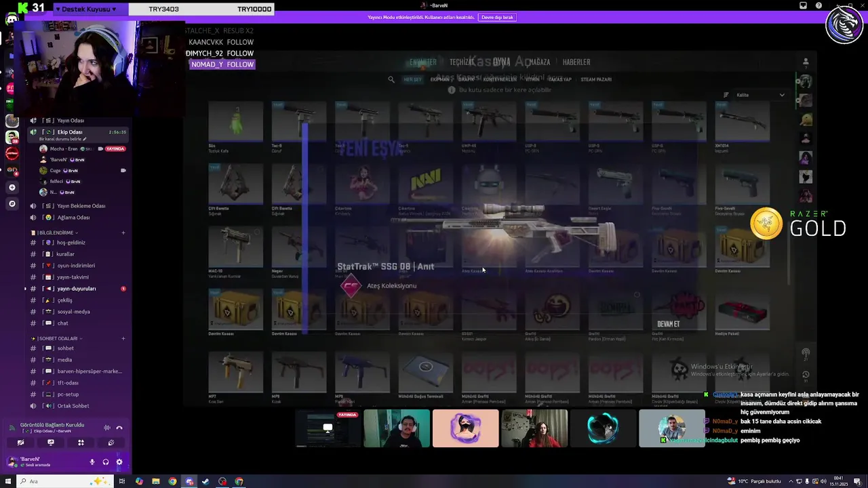Disconnect from the voice channel
868x488 pixels.
tap(119, 428)
